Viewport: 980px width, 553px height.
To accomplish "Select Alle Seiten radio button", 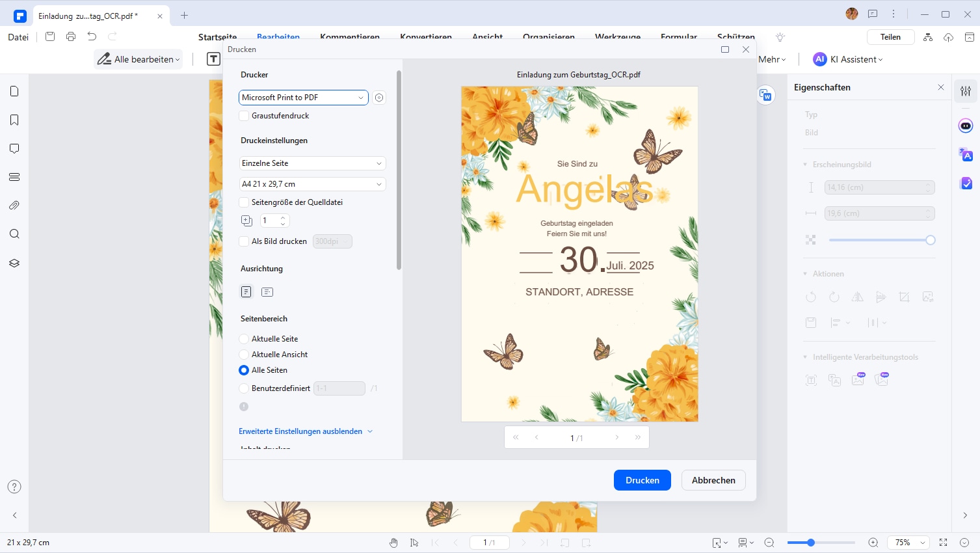I will 244,370.
